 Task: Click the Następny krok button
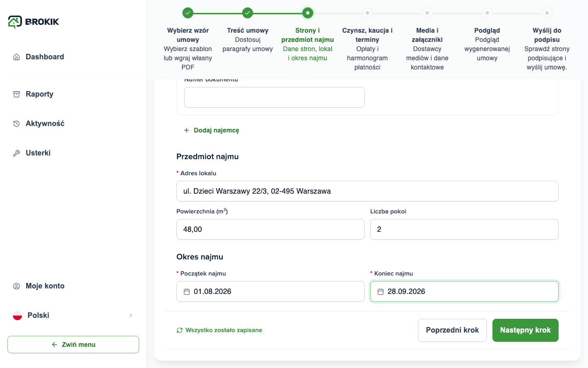[x=526, y=330]
